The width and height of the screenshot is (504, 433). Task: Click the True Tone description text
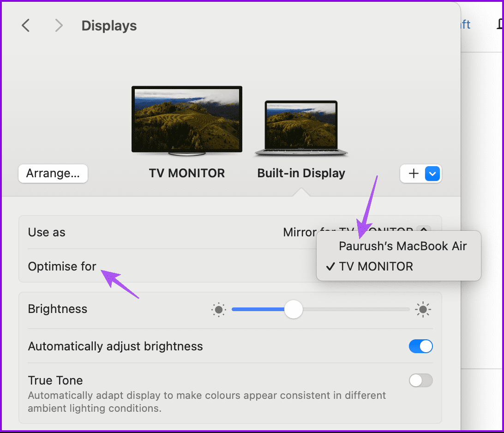click(207, 402)
